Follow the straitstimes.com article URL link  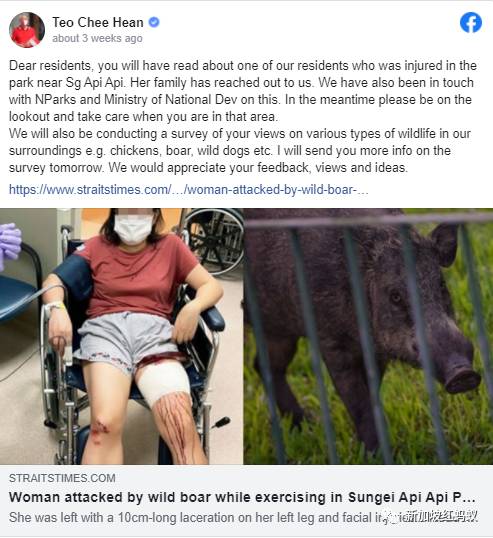pos(189,189)
